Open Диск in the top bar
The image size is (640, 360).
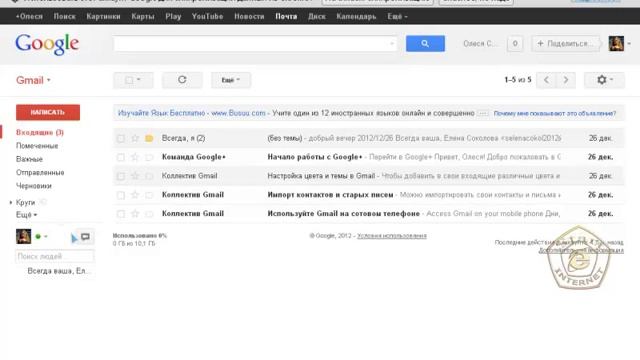[317, 17]
